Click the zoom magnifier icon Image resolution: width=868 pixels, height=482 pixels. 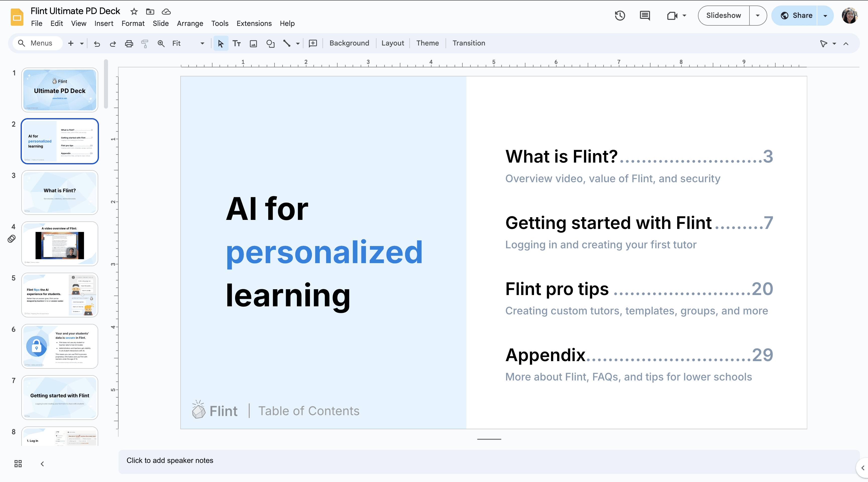[x=161, y=43]
